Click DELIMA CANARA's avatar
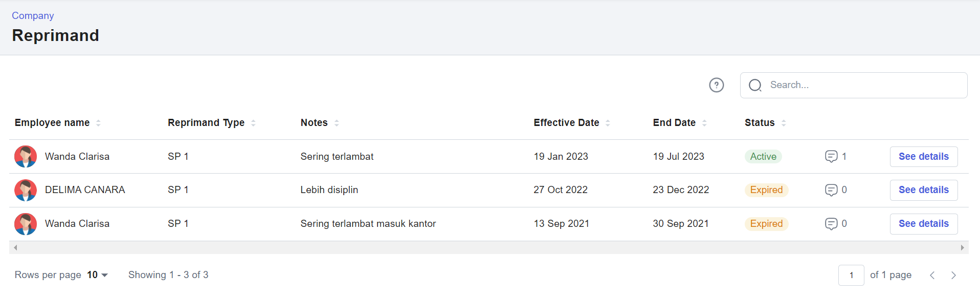This screenshot has width=980, height=295. click(x=26, y=190)
